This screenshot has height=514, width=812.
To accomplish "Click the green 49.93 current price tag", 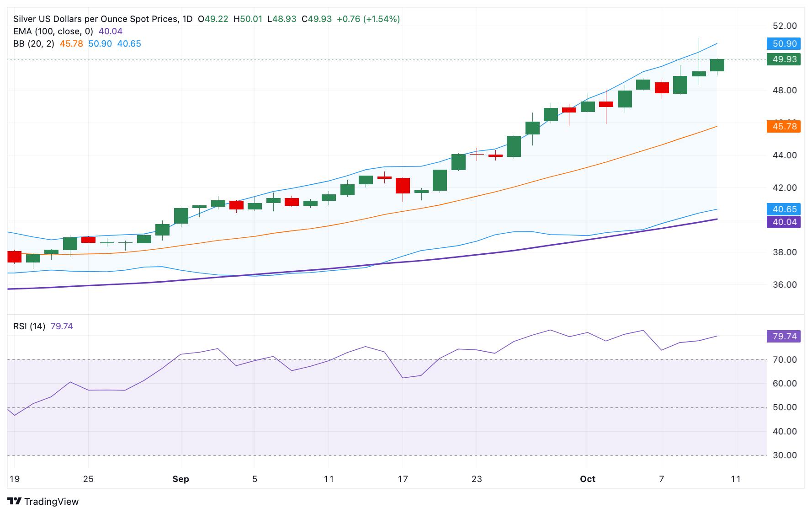I will tap(783, 59).
